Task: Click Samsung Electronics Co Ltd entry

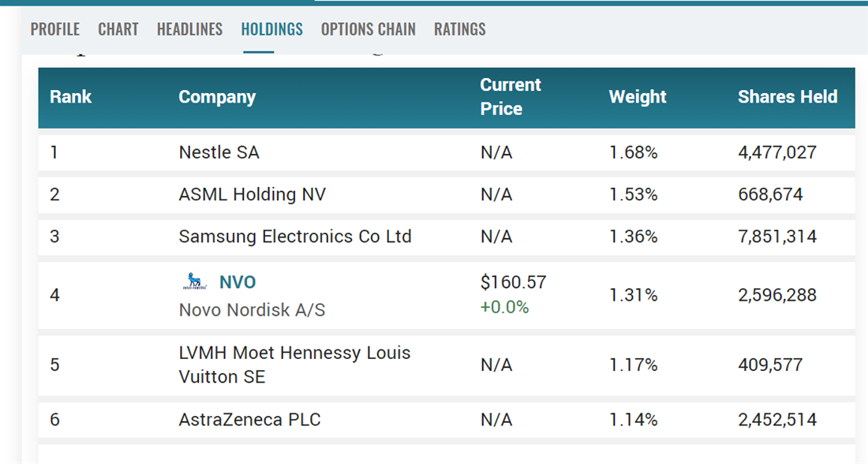Action: pyautogui.click(x=295, y=237)
